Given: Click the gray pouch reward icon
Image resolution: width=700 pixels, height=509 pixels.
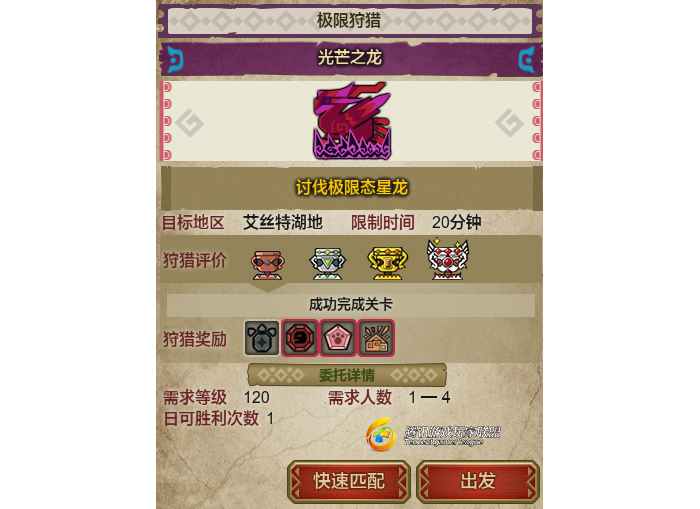Looking at the screenshot, I should point(262,338).
